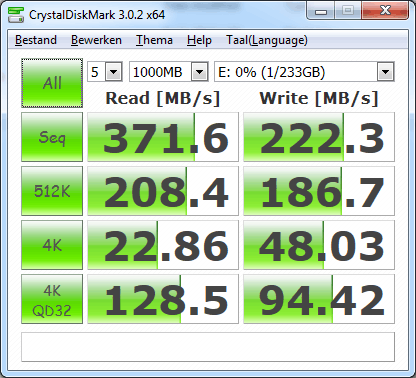Click the Seq write result 222.3
Screen dimensions: 416x378
(x=319, y=137)
